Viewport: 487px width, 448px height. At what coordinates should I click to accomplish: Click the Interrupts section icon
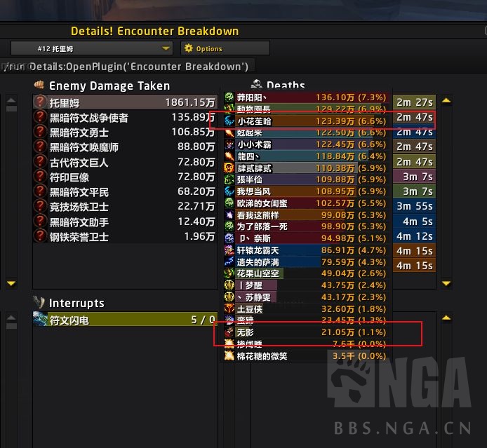pos(39,302)
